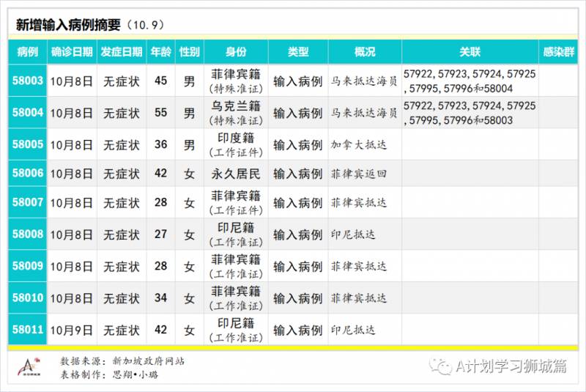This screenshot has width=586, height=392.
Task: Click 印度籍 (工作证件) identity cell
Action: [x=236, y=144]
